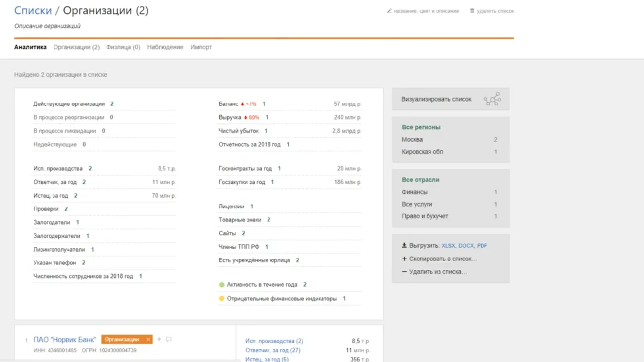644x362 pixels.
Task: Click the trash icon to delete the list
Action: click(x=472, y=11)
